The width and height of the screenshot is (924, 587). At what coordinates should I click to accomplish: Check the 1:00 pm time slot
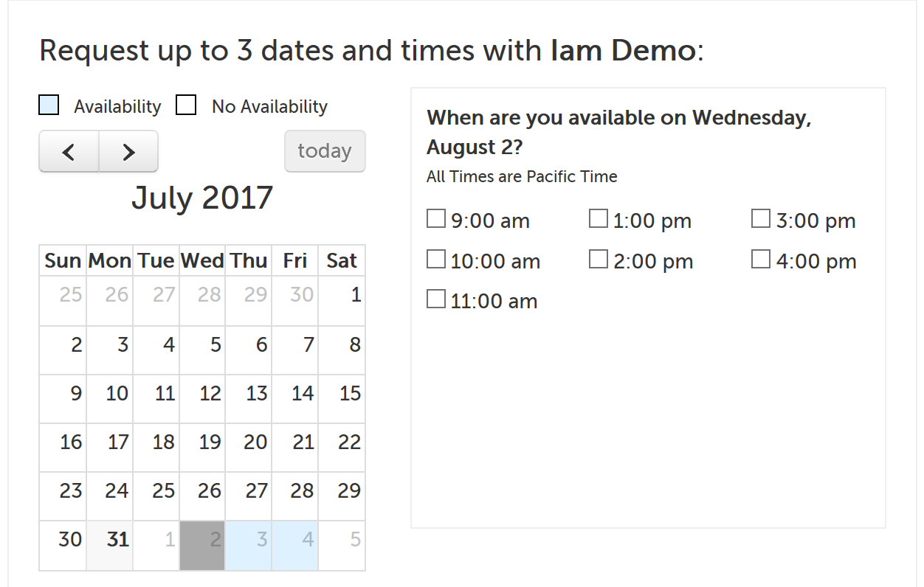[x=598, y=218]
